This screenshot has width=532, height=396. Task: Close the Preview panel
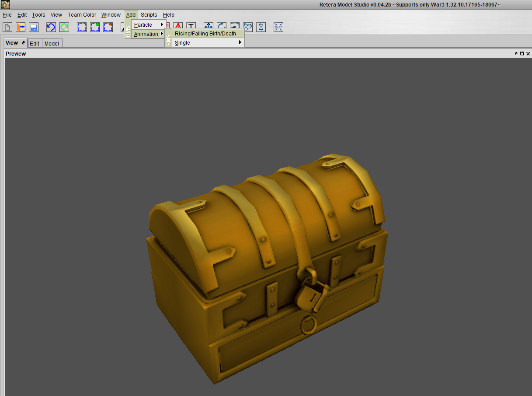528,53
